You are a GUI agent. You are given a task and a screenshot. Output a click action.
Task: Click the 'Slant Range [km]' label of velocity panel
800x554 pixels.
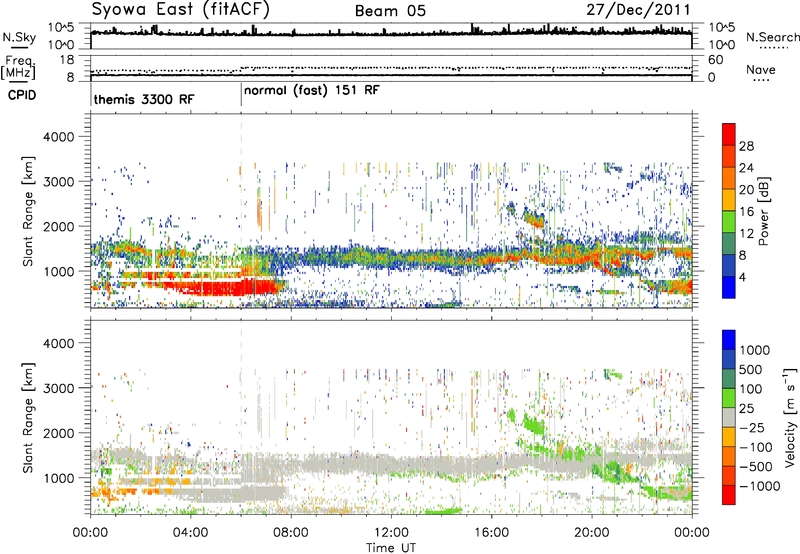click(28, 417)
